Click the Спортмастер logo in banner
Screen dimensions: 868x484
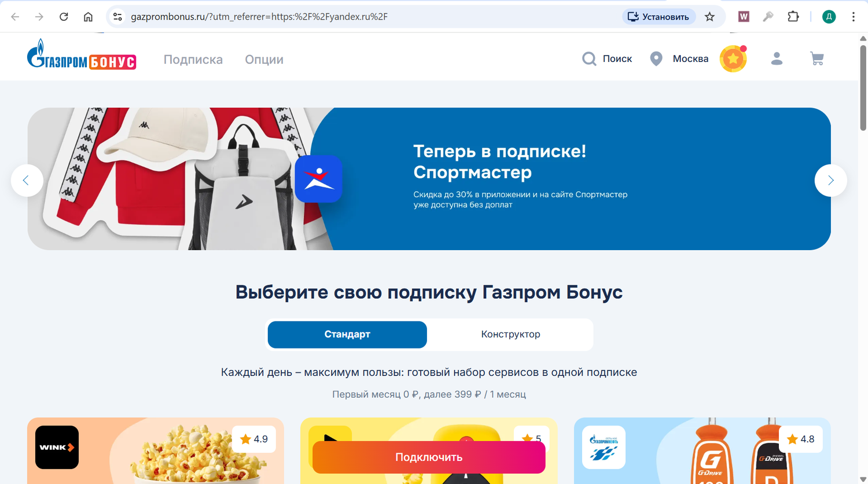pyautogui.click(x=318, y=178)
